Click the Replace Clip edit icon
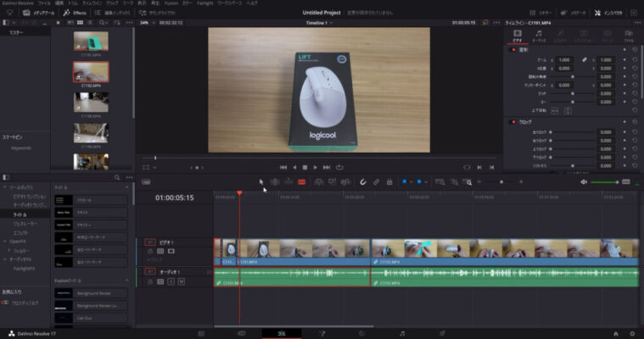Image resolution: width=644 pixels, height=339 pixels. click(345, 181)
